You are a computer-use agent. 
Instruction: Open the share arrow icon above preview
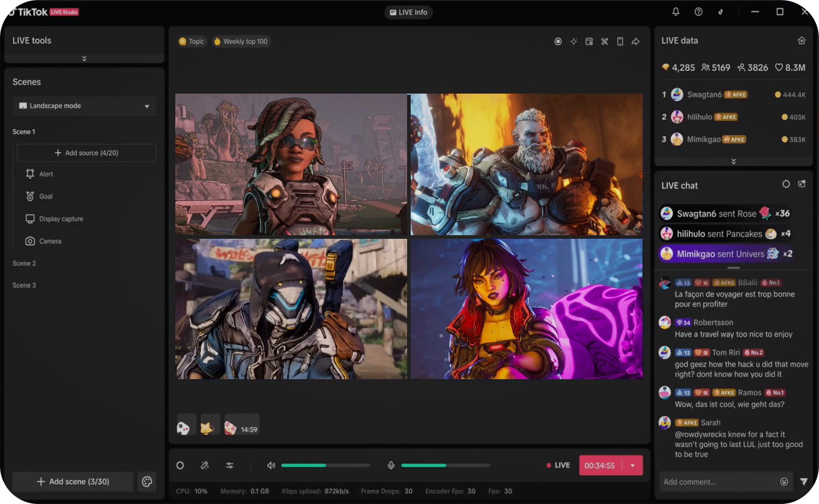click(x=635, y=41)
